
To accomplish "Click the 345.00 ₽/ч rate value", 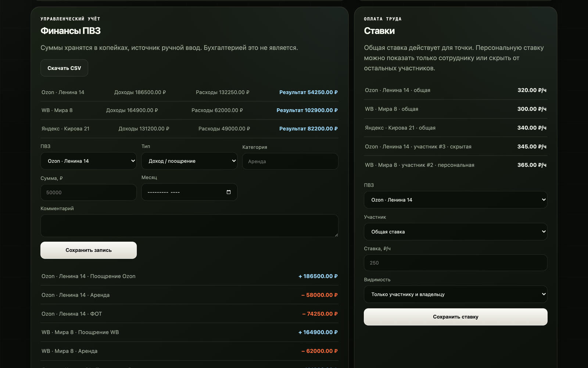I will tap(532, 146).
